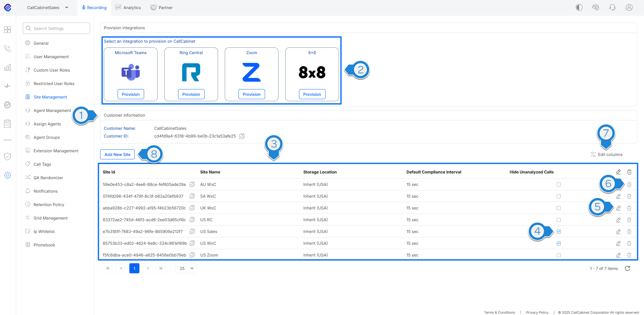Click Add New Site button
The image size is (644, 315).
click(x=118, y=154)
